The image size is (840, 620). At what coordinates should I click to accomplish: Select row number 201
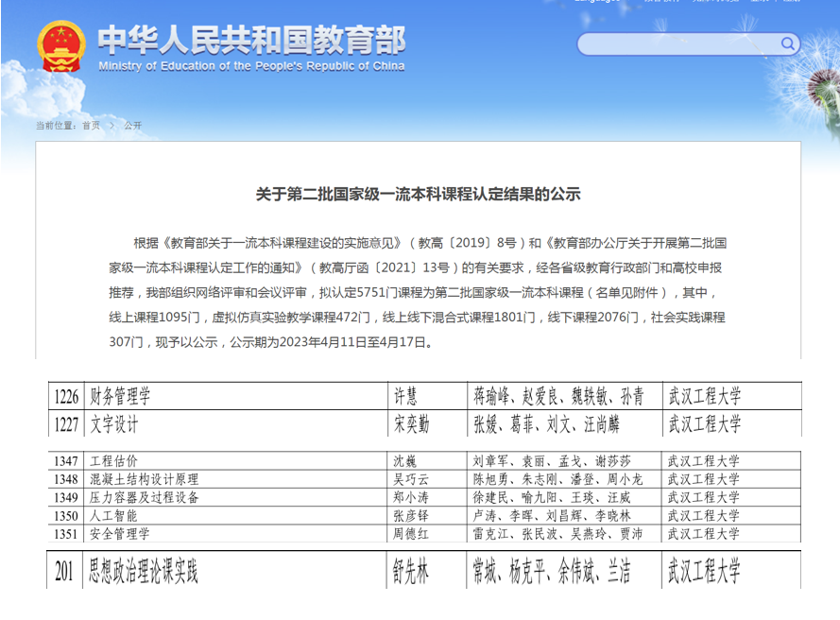coord(63,571)
